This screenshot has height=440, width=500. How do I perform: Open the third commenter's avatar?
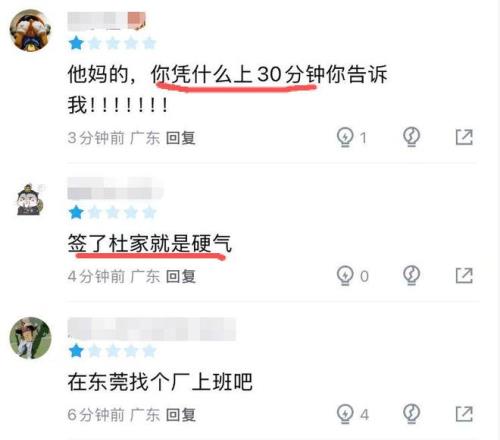(30, 338)
